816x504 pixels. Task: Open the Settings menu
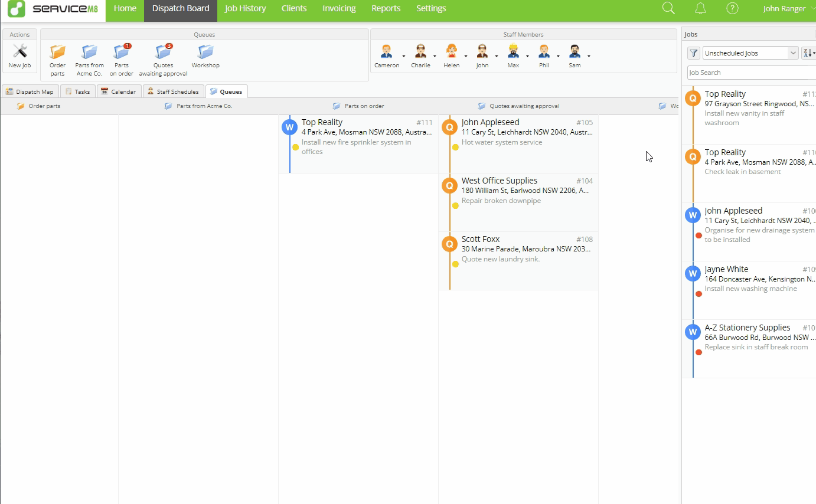pos(431,9)
